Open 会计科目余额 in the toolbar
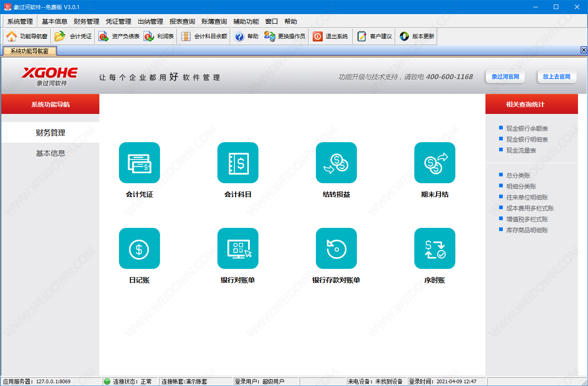Screen dimensions: 588x386 coord(204,36)
